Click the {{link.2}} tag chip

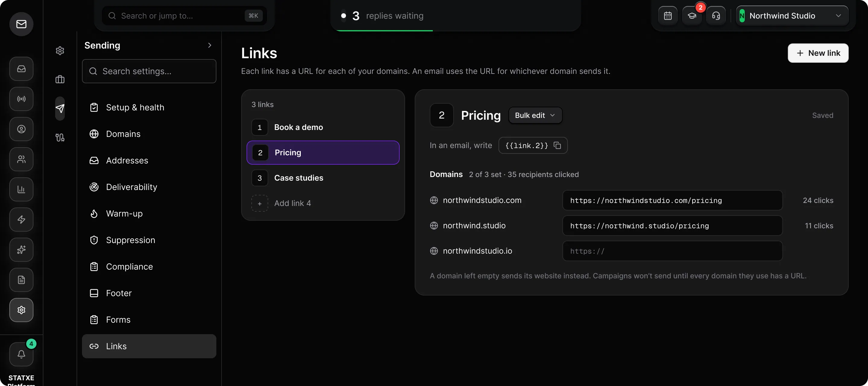tap(533, 145)
